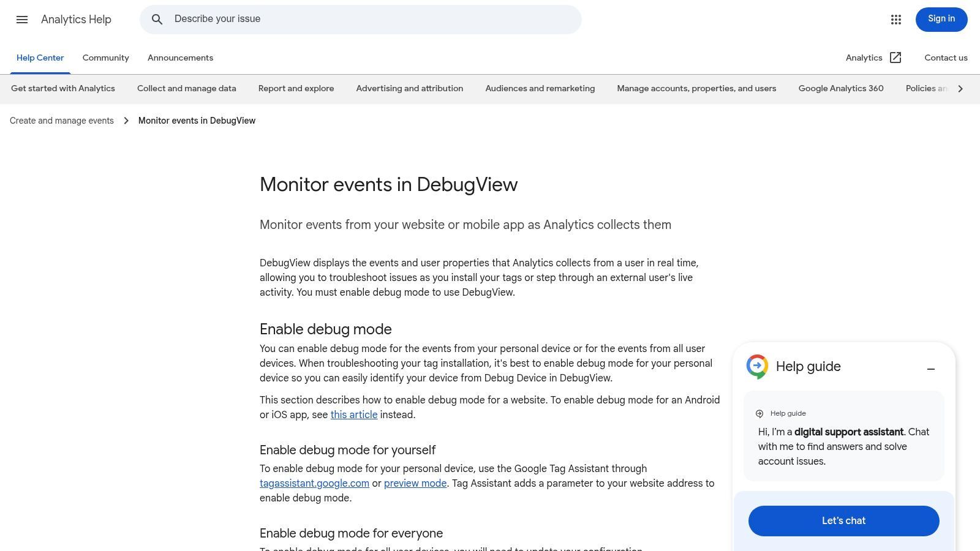980x551 pixels.
Task: Click the digital support assistant greeting message
Action: tap(844, 446)
